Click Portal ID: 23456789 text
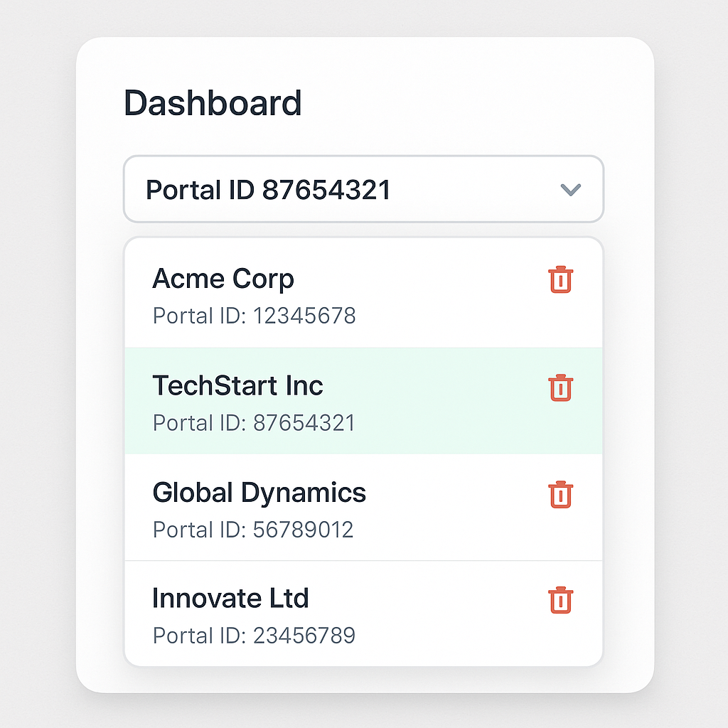Screen dimensions: 728x728 254,635
